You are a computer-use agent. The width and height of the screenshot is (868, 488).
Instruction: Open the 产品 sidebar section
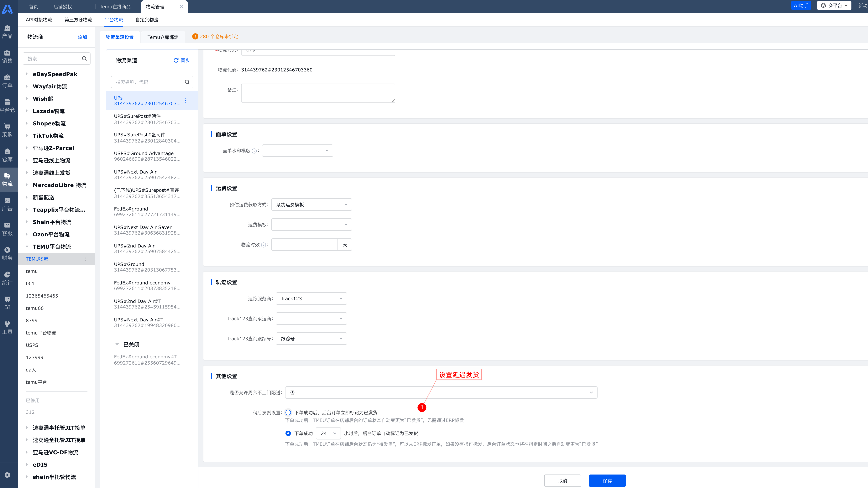pyautogui.click(x=7, y=32)
